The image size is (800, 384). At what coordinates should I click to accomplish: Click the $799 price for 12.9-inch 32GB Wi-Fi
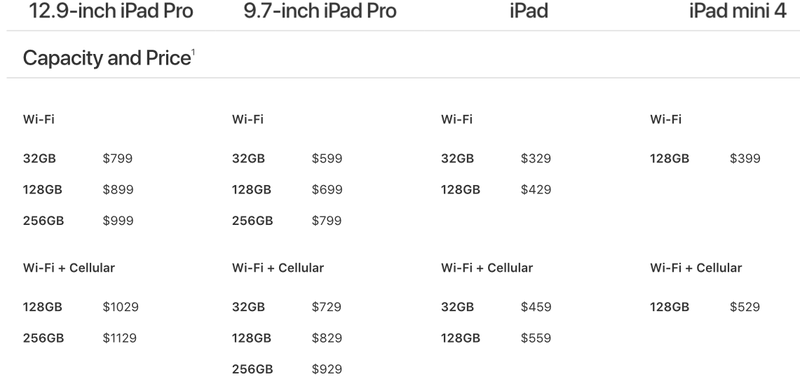click(117, 159)
